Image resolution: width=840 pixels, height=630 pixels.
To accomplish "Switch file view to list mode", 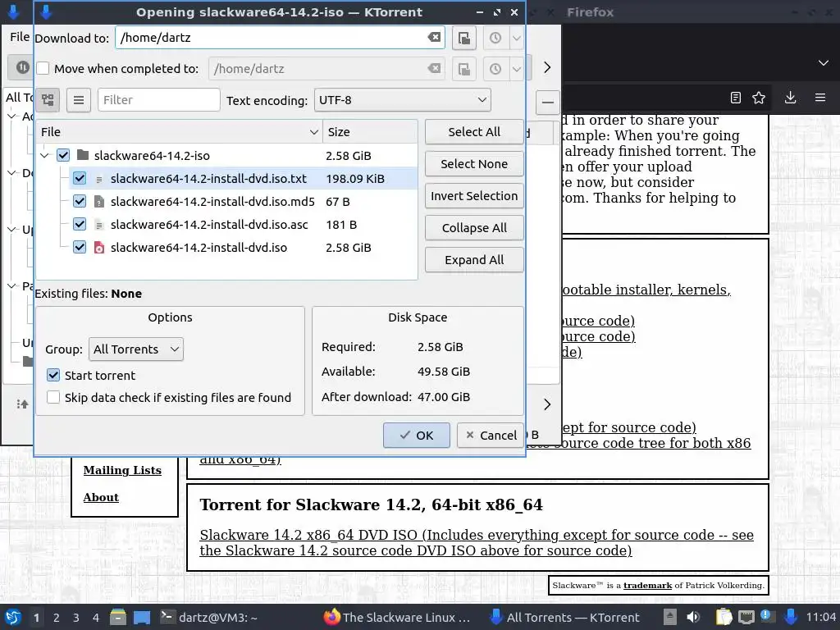I will pyautogui.click(x=79, y=100).
